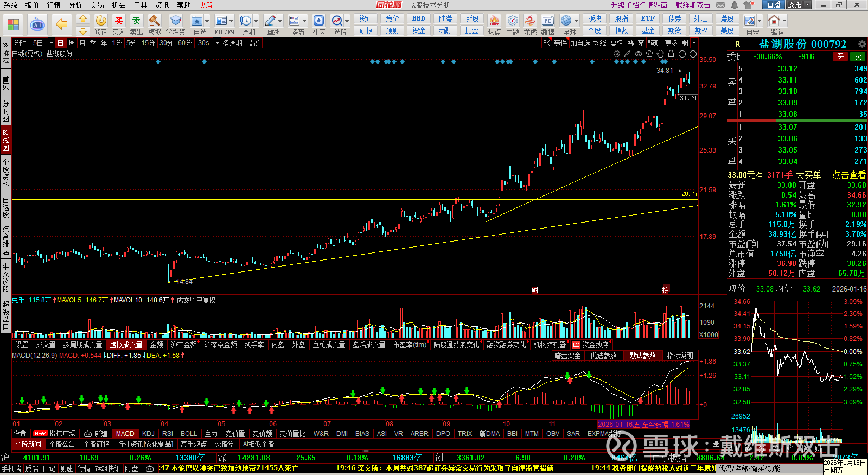868x475 pixels.
Task: Click the green 卖 button beside 委比
Action: tap(858, 56)
